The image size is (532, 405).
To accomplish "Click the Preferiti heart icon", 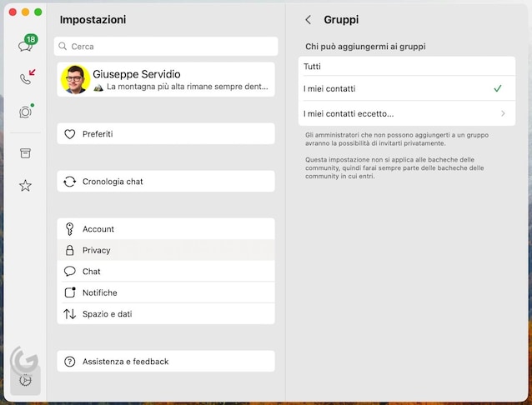I will point(70,133).
